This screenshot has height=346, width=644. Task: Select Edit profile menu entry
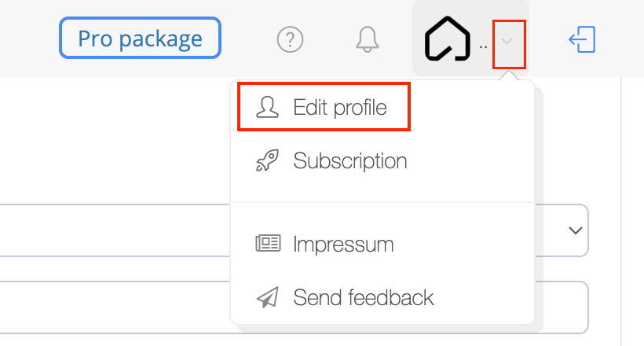tap(324, 107)
